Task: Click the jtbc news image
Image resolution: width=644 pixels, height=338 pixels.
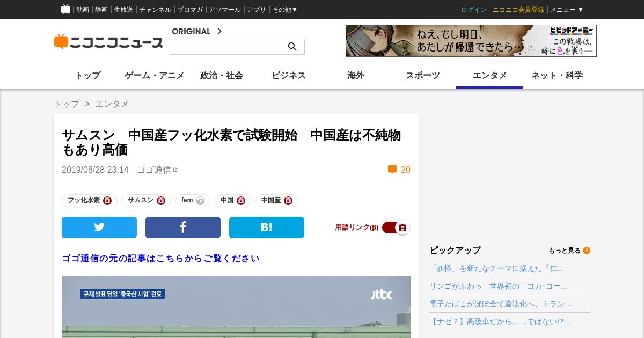Action: pos(236,307)
